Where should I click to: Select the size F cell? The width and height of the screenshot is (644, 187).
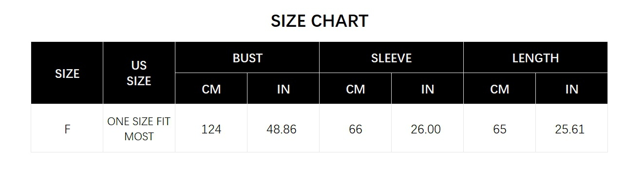67,129
